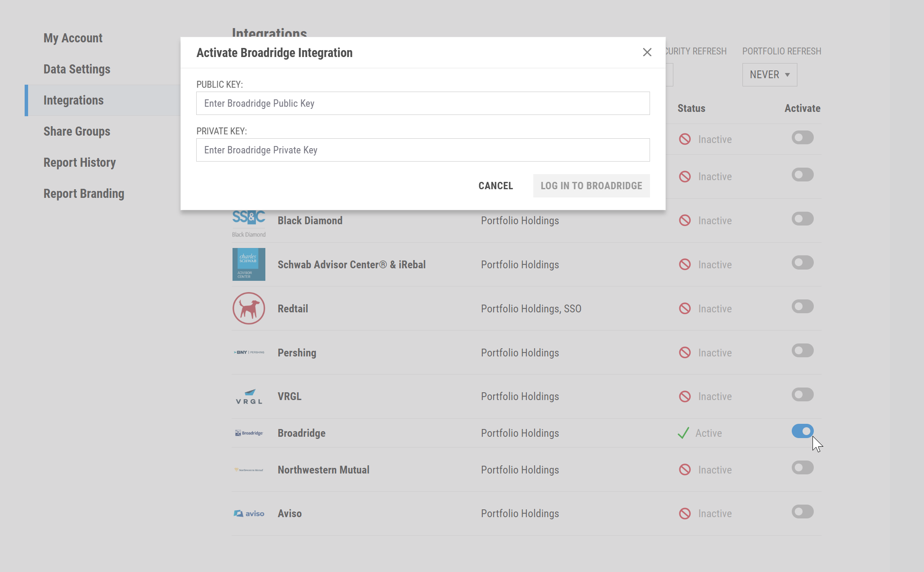Screen dimensions: 924x572
Task: Click the Aviso logo
Action: pos(249,513)
